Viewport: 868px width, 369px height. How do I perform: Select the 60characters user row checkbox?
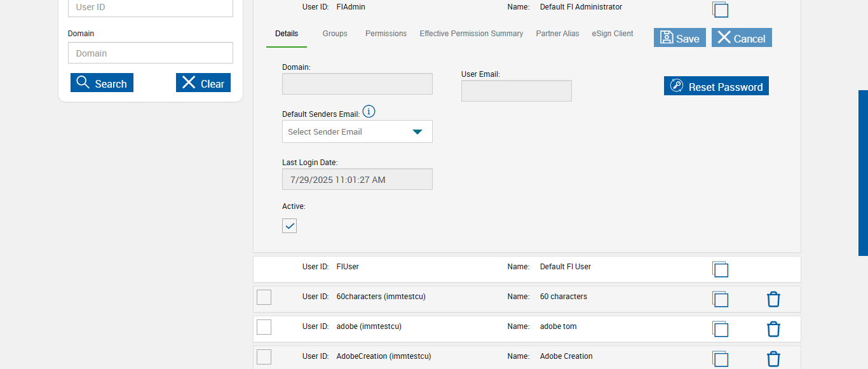pyautogui.click(x=264, y=297)
